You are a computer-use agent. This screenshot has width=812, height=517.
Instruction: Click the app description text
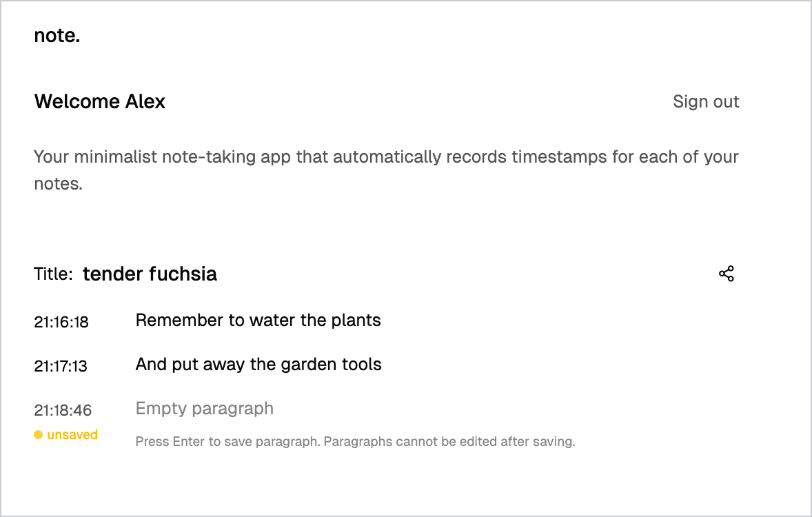pos(386,170)
